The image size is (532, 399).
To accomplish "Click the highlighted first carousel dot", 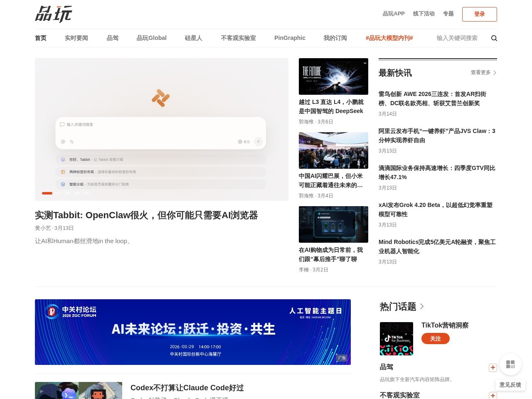I will coord(47,193).
